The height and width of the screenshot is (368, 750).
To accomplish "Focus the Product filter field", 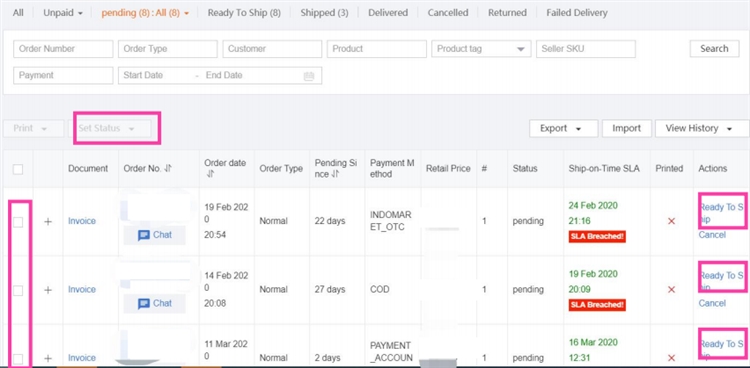I will (x=377, y=49).
